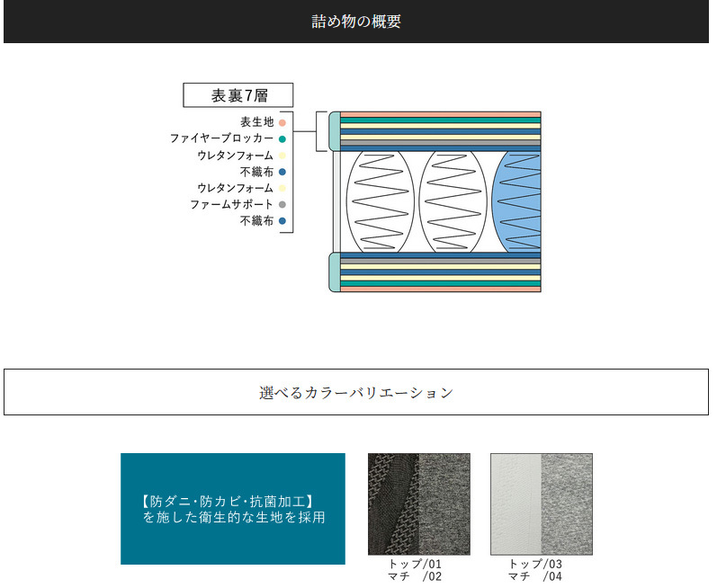Click the gray dot beside ファームサポート
The image size is (717, 588).
[x=282, y=205]
